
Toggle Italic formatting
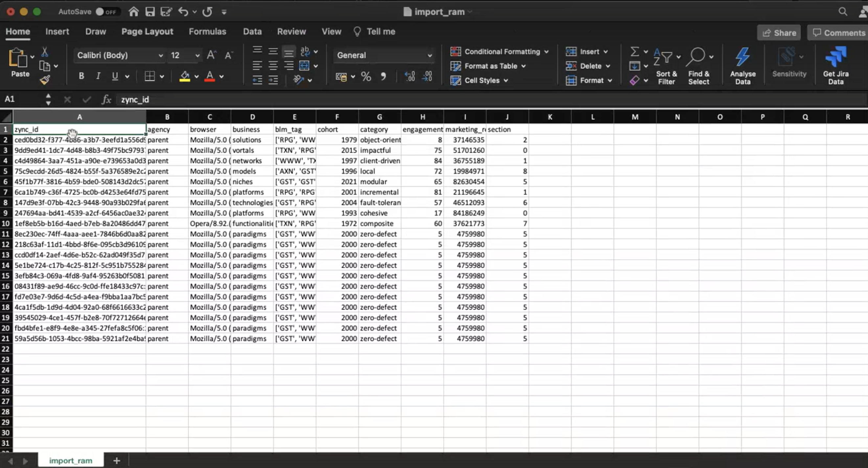(98, 76)
